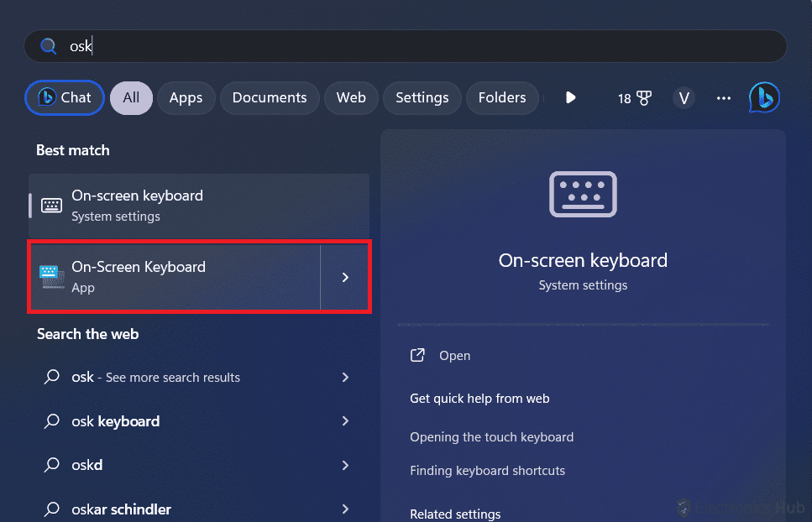This screenshot has height=522, width=812.
Task: Click the On-screen keyboard System settings icon
Action: click(51, 204)
